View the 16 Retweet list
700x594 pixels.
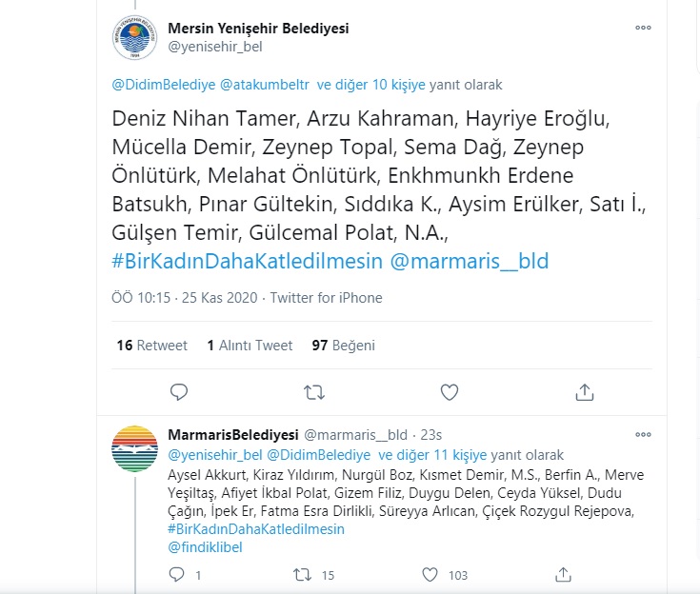coord(151,345)
